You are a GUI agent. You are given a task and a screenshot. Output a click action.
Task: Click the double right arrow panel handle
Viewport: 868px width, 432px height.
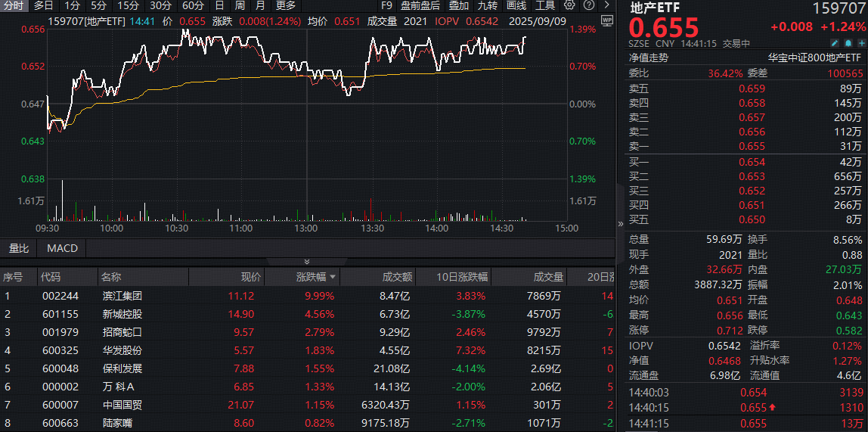click(621, 224)
